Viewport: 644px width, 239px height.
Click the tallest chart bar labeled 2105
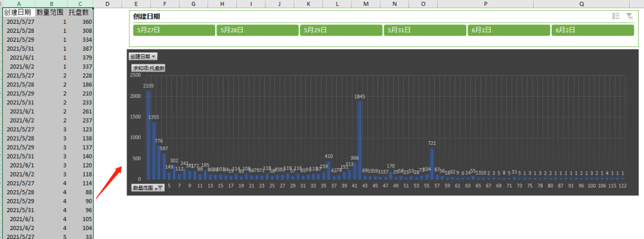[148, 135]
